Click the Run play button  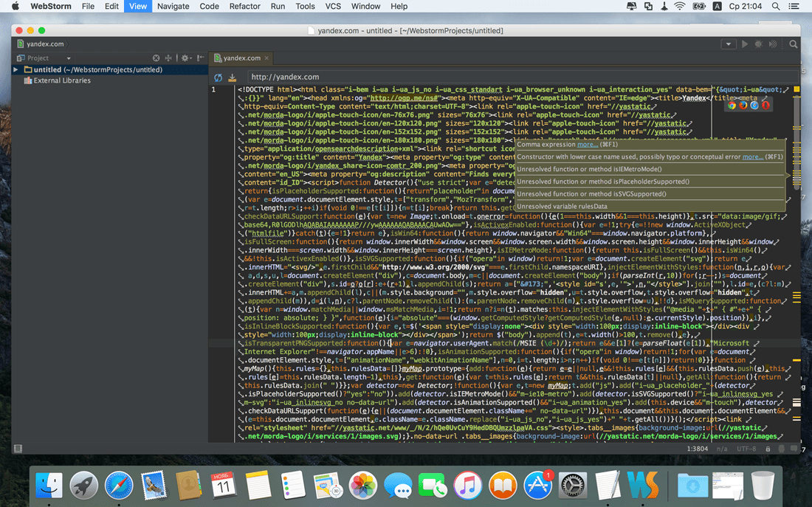(745, 44)
